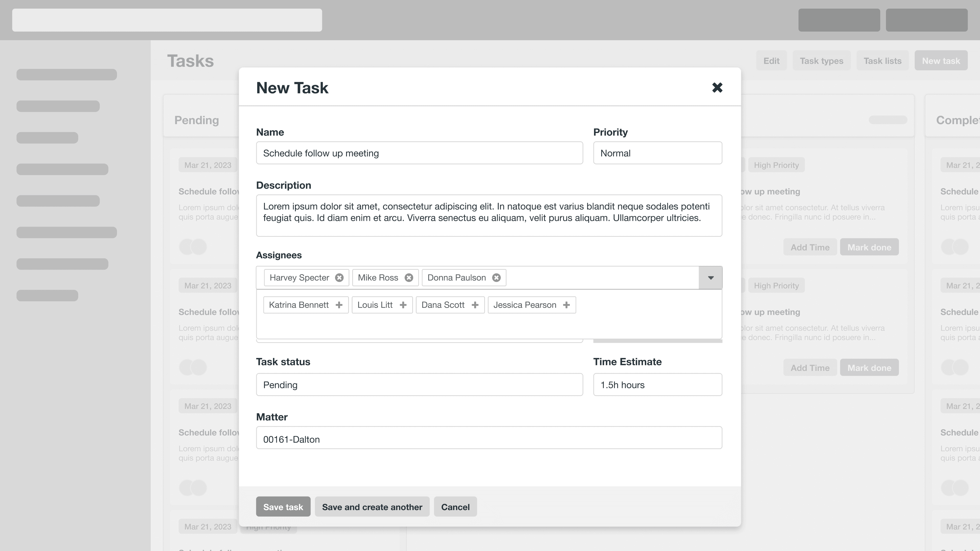Edit the Time Estimate field
980x551 pixels.
(657, 385)
